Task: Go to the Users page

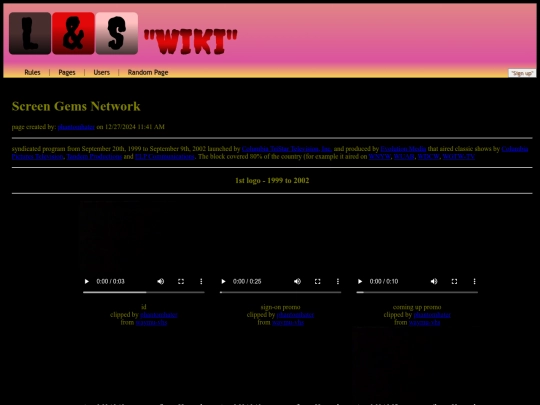Action: 102,72
